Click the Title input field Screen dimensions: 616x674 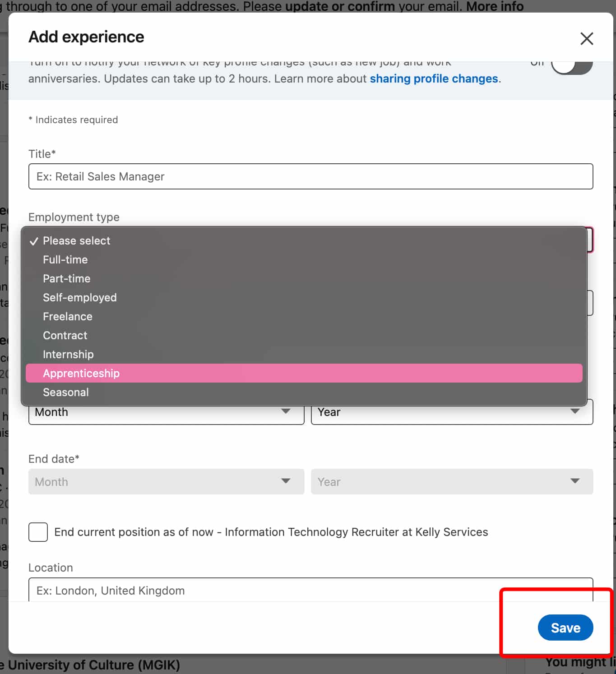[311, 176]
